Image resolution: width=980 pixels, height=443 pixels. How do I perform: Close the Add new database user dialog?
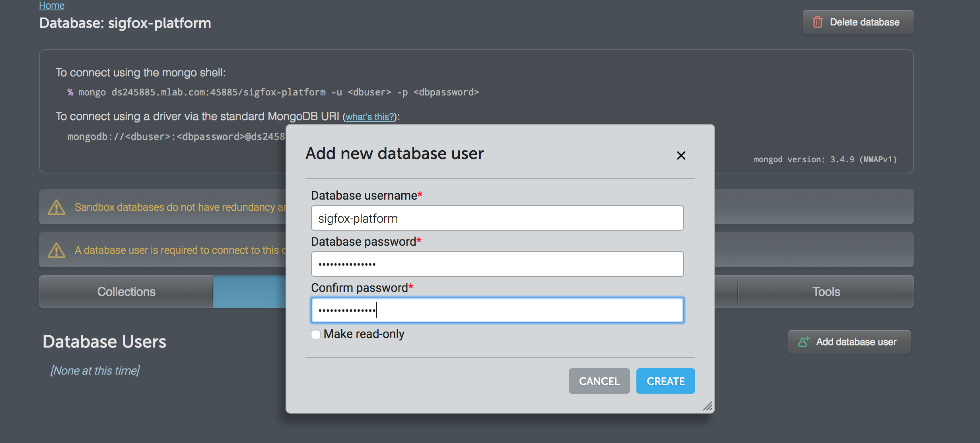tap(681, 155)
